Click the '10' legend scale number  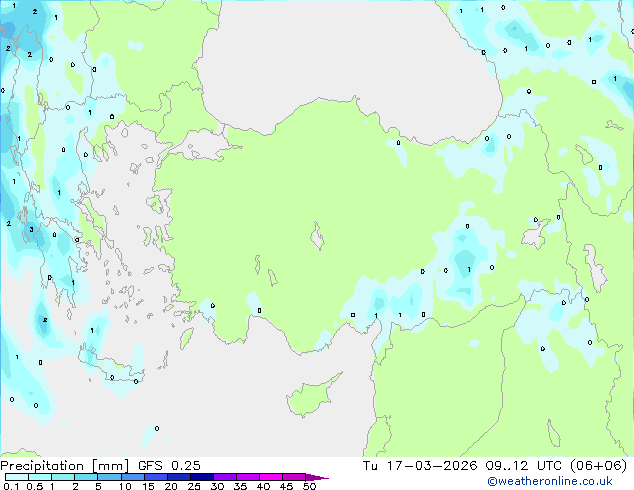[125, 486]
